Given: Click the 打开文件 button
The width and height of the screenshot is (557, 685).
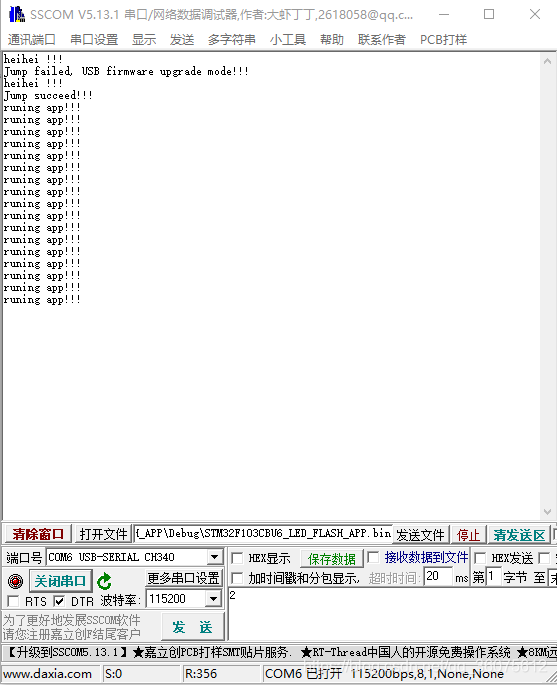Looking at the screenshot, I should (104, 534).
